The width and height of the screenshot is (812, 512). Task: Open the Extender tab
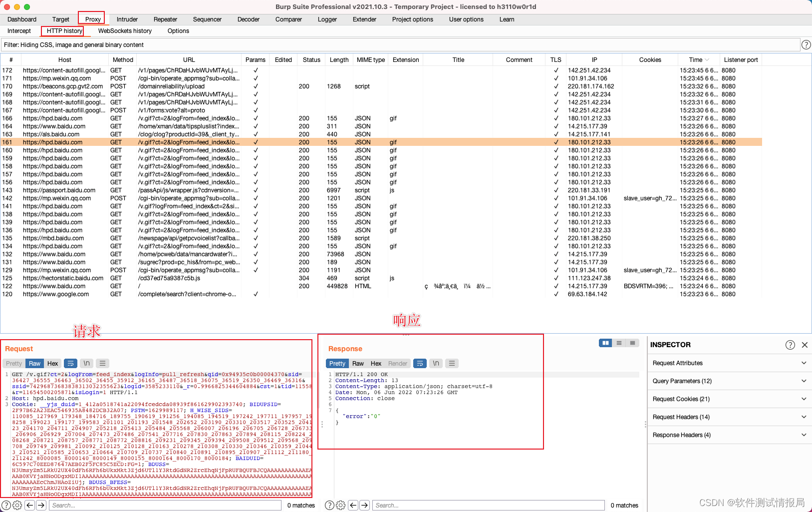[x=365, y=19]
